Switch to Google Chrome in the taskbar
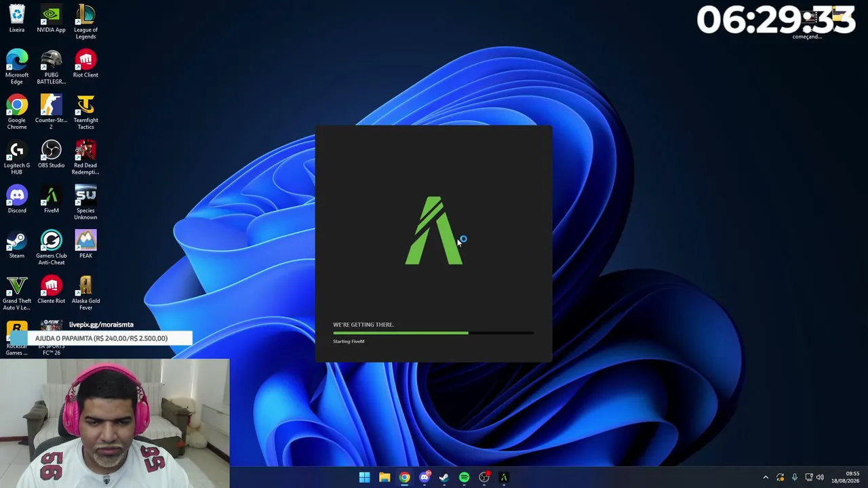 404,477
